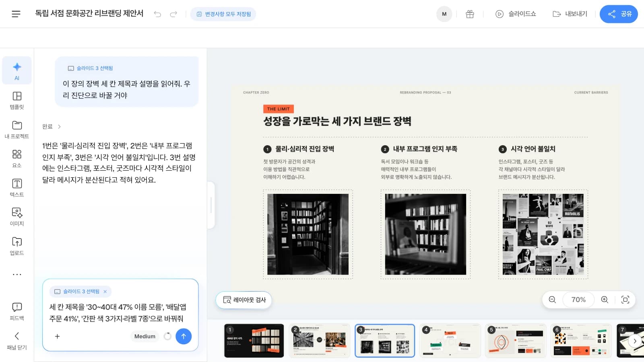Open the 피드백 feedback icon
Viewport: 644px width, 362px height.
(x=17, y=311)
